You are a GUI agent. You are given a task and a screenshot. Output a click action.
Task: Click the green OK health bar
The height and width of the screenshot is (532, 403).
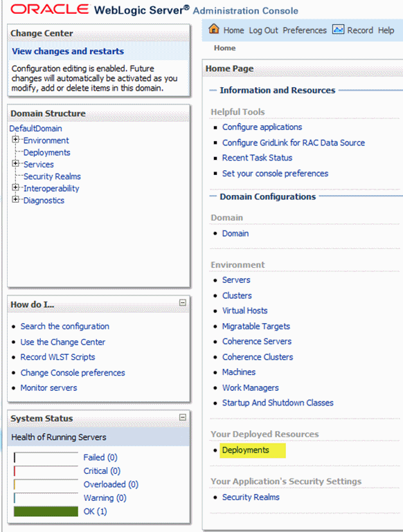tap(46, 511)
